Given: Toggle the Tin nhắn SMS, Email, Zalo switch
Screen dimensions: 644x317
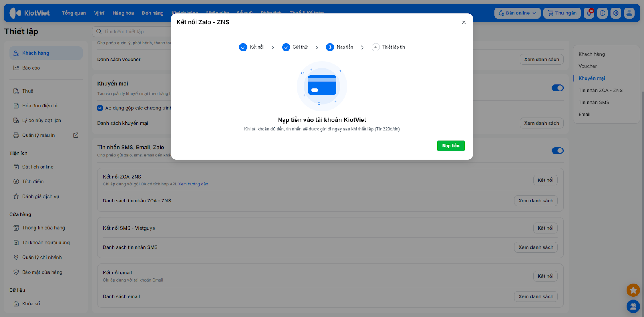Looking at the screenshot, I should coord(557,150).
